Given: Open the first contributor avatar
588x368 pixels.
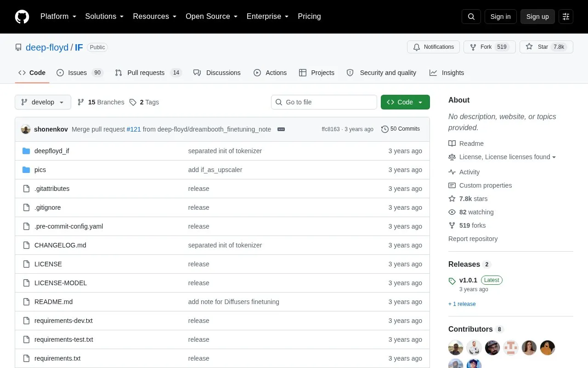Looking at the screenshot, I should [x=456, y=348].
